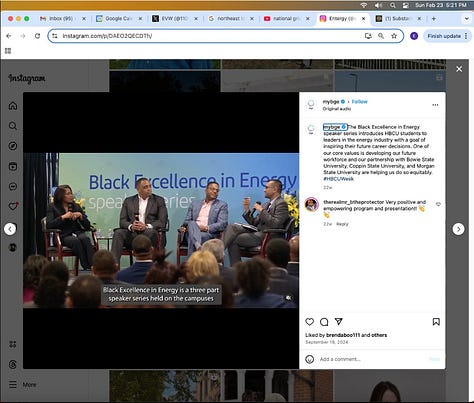Open Instagram Search magnifier in sidebar

coord(13,126)
